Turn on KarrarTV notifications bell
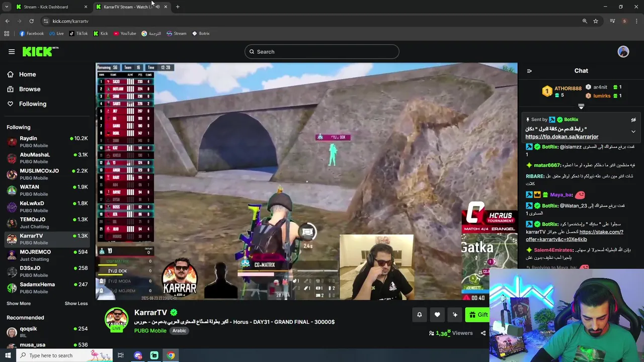Viewport: 644px width, 362px height. pyautogui.click(x=419, y=315)
